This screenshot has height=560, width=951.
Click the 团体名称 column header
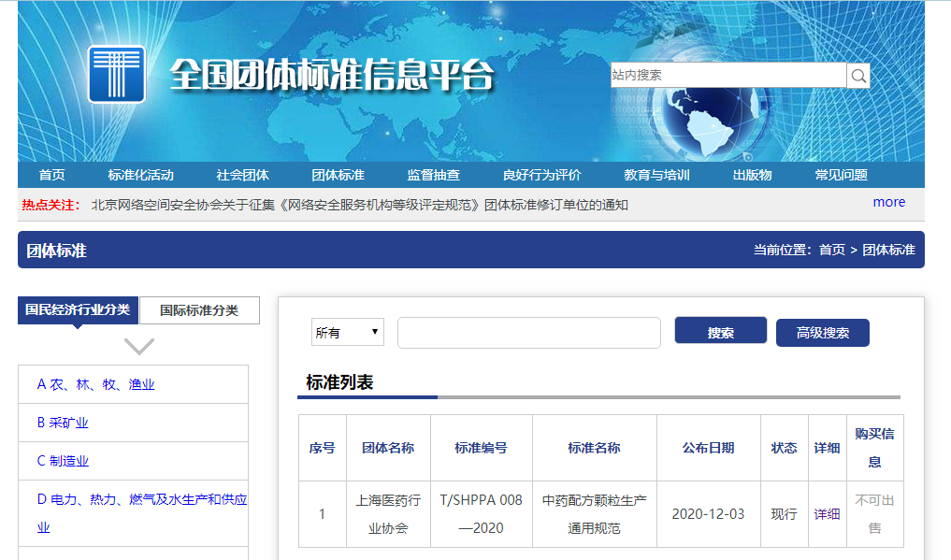388,448
